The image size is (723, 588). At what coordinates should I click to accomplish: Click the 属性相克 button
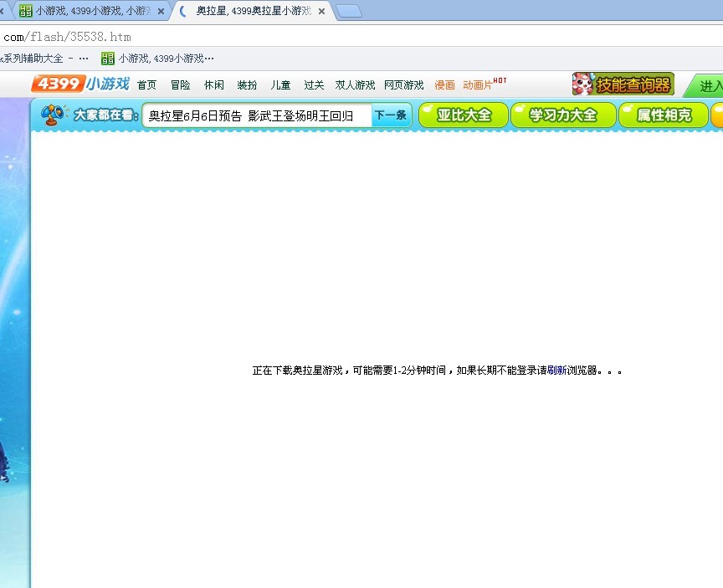click(664, 115)
